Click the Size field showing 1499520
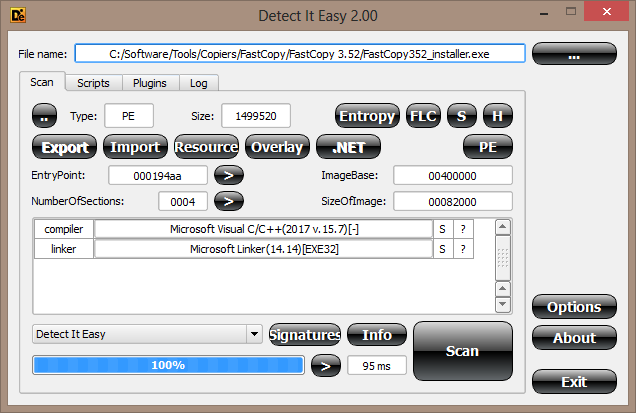 [256, 116]
